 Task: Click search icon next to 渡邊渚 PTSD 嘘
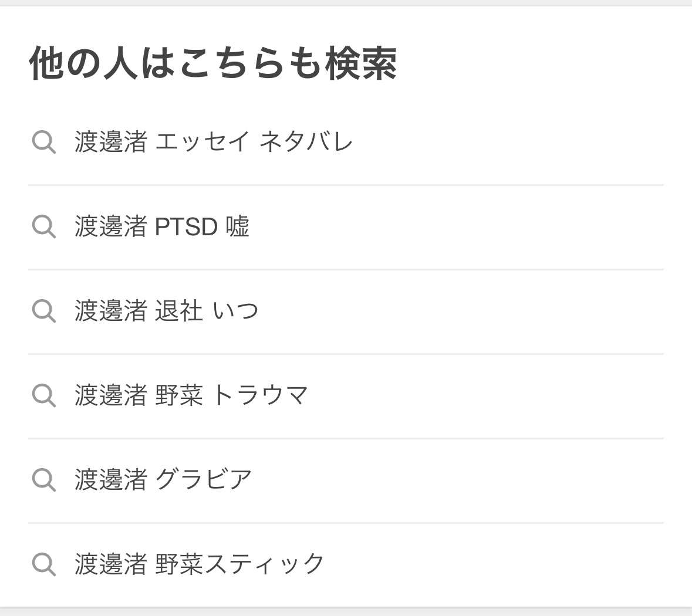click(x=43, y=226)
